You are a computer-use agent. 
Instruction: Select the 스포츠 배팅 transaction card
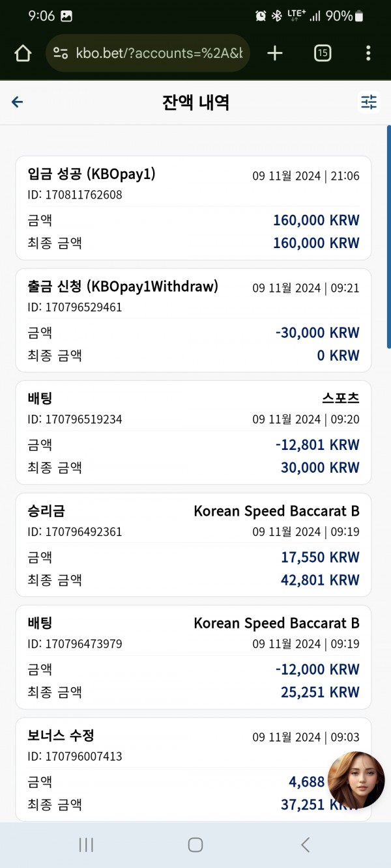click(x=194, y=433)
